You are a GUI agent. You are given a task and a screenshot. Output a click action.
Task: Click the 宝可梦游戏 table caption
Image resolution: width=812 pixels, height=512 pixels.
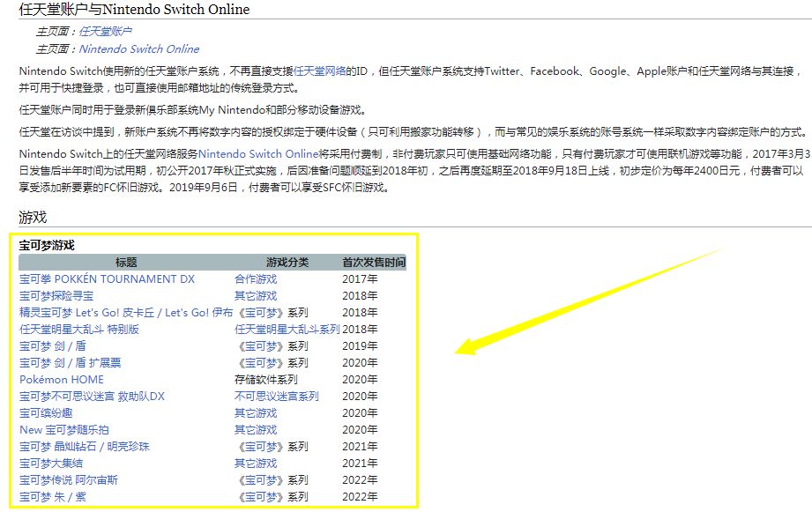pyautogui.click(x=47, y=245)
